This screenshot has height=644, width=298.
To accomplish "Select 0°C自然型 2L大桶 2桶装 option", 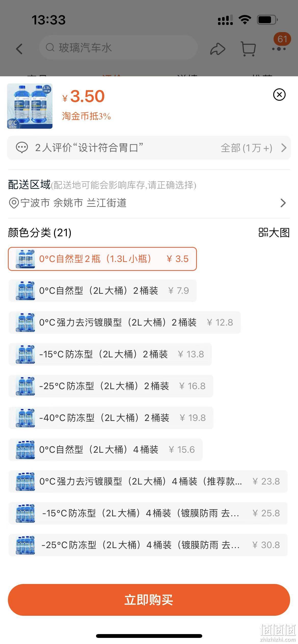I will [102, 291].
